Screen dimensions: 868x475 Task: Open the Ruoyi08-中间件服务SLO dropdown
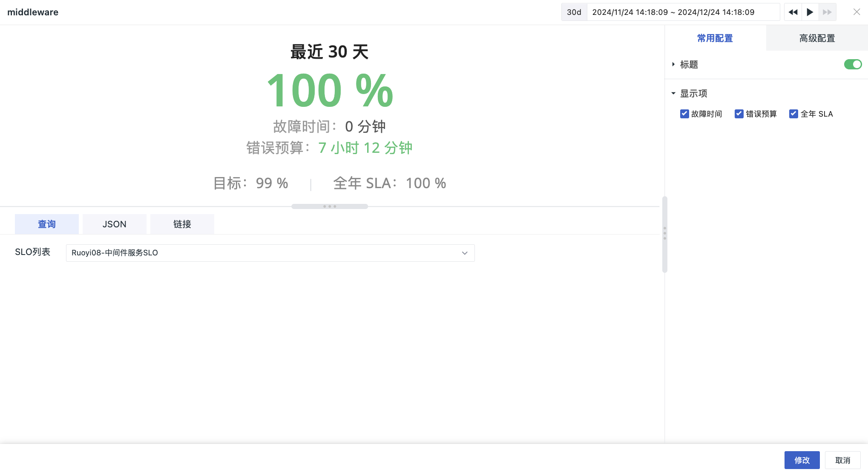pyautogui.click(x=270, y=253)
